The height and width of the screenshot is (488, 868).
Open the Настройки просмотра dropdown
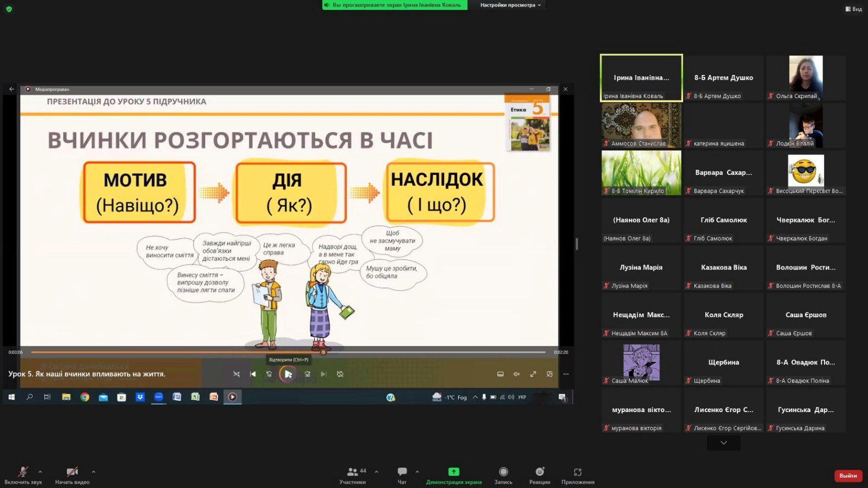click(510, 5)
